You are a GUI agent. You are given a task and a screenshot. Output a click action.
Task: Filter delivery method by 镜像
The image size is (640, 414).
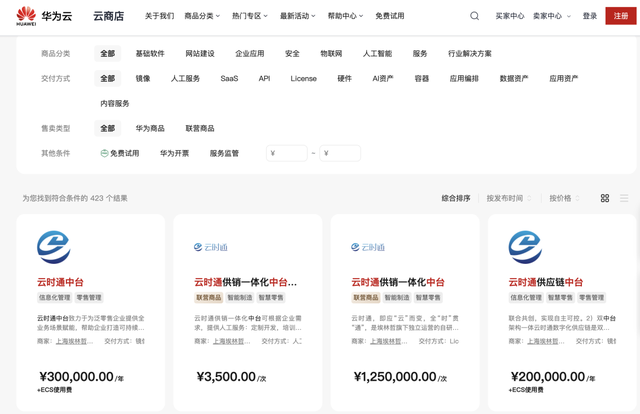[143, 78]
